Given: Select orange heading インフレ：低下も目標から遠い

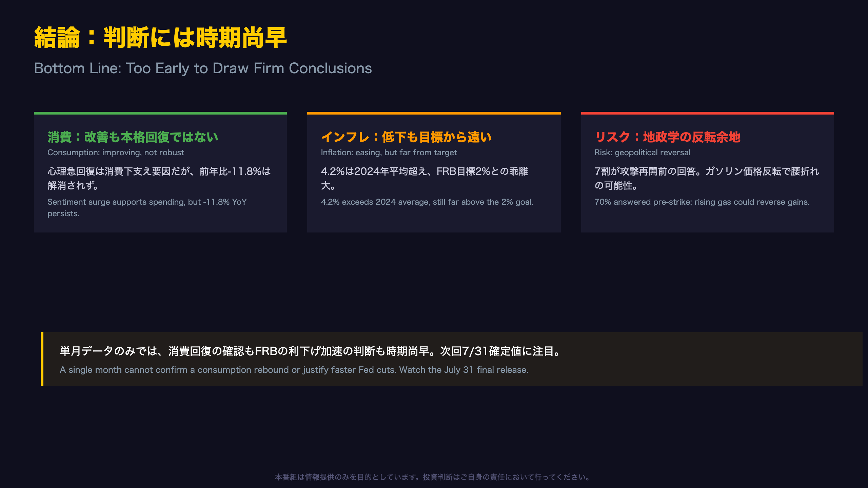Looking at the screenshot, I should (x=406, y=137).
